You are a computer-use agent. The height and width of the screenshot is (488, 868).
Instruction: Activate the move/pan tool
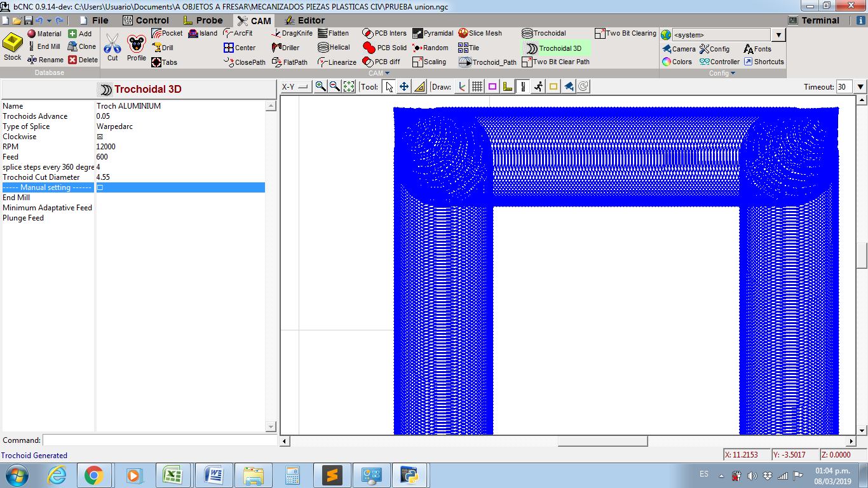pos(404,86)
